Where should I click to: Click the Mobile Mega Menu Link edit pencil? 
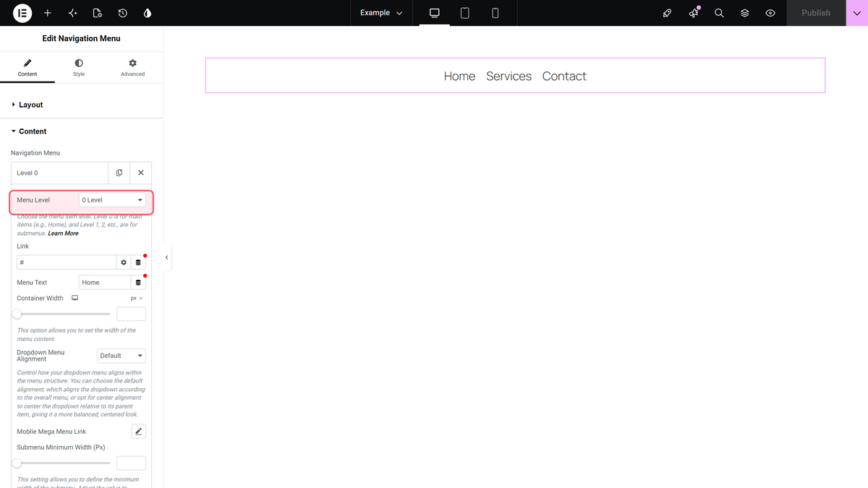click(139, 432)
